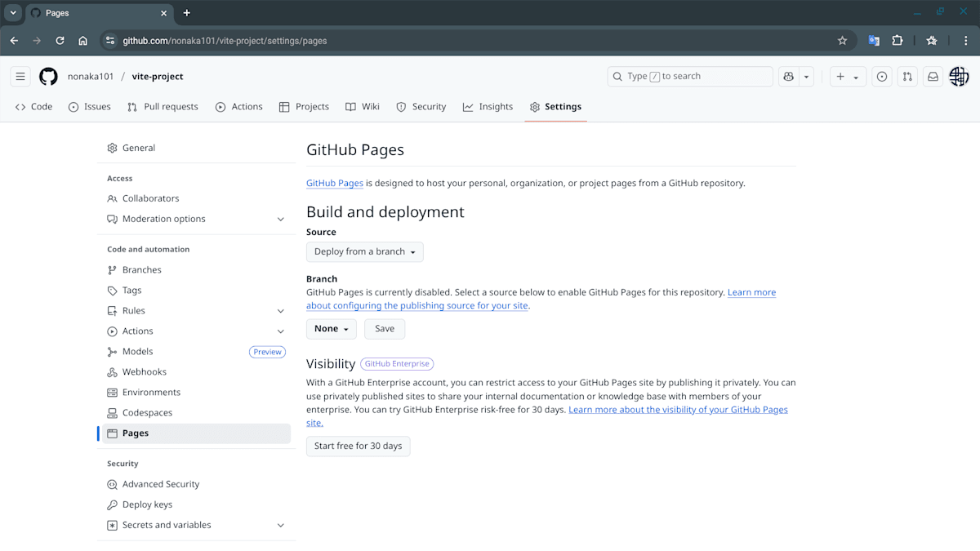Click the browser address bar URL
Image resolution: width=980 pixels, height=551 pixels.
coord(225,41)
